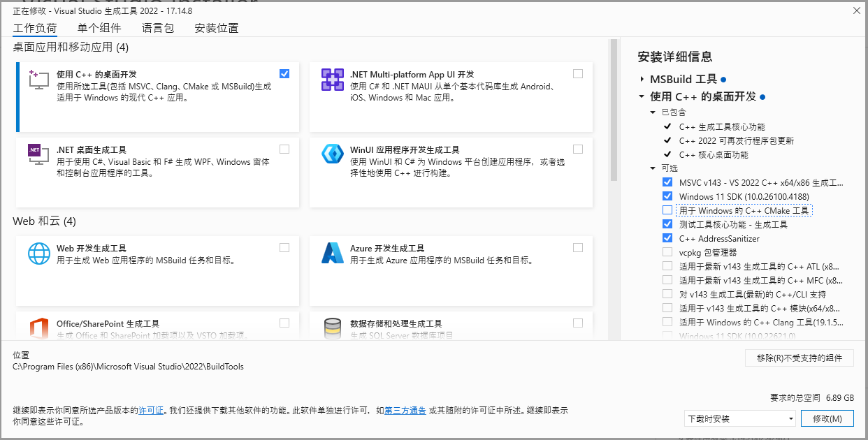Click C++ 生成工具核心功能 included item

coord(722,126)
